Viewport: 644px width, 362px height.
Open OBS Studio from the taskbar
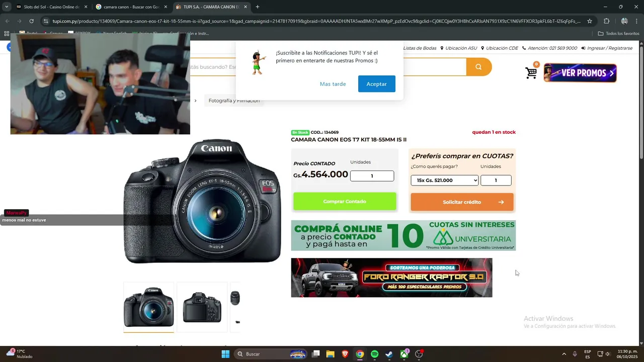point(419,354)
